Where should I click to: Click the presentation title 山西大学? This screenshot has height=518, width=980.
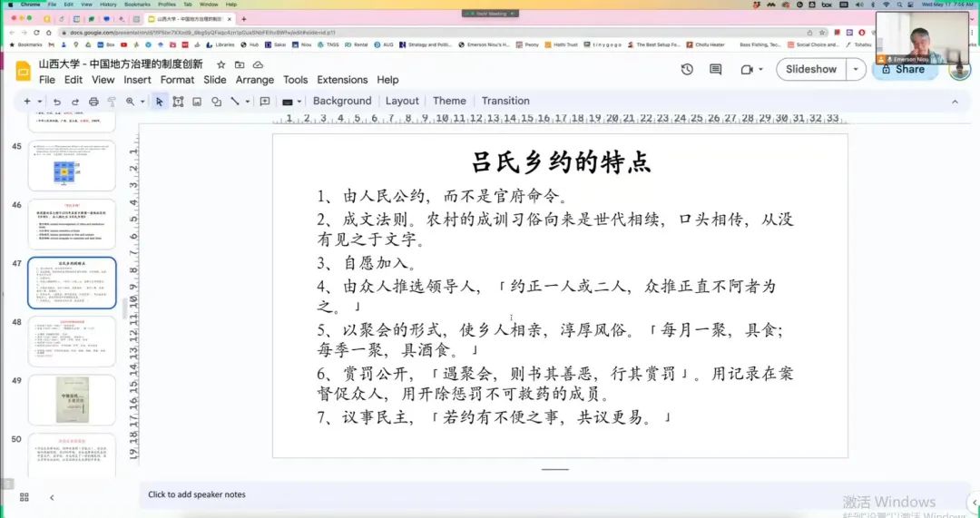121,64
